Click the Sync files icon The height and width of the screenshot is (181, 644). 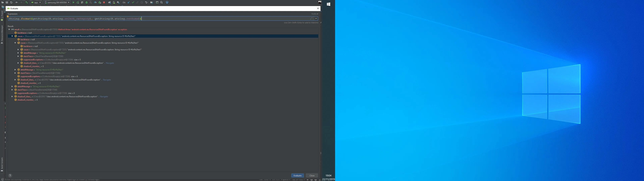[11, 3]
